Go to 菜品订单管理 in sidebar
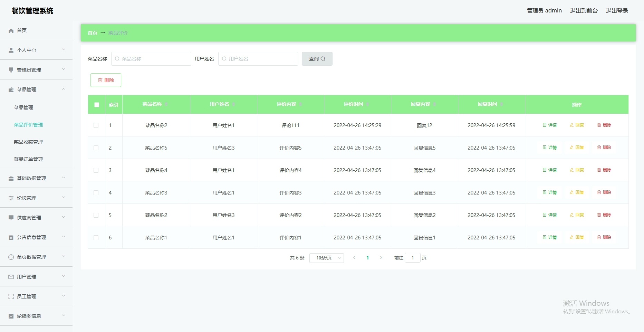Viewport: 644px width, 332px height. click(28, 159)
